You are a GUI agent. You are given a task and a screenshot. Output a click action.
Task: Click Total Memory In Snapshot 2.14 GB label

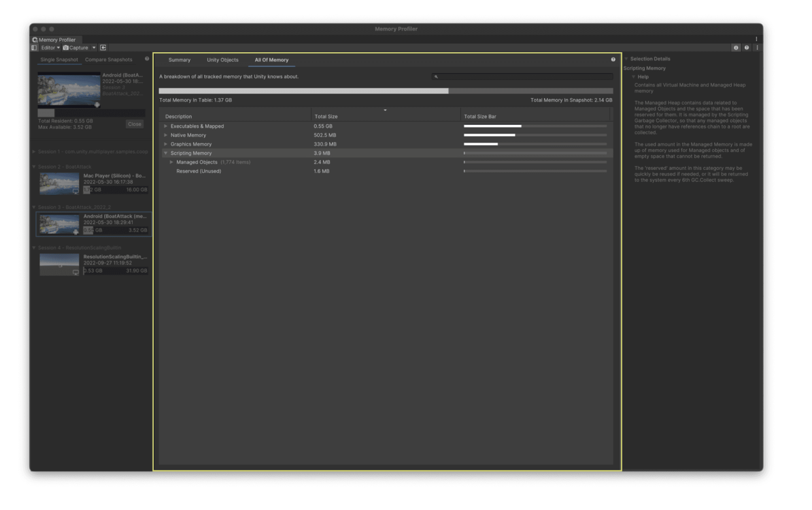[571, 100]
